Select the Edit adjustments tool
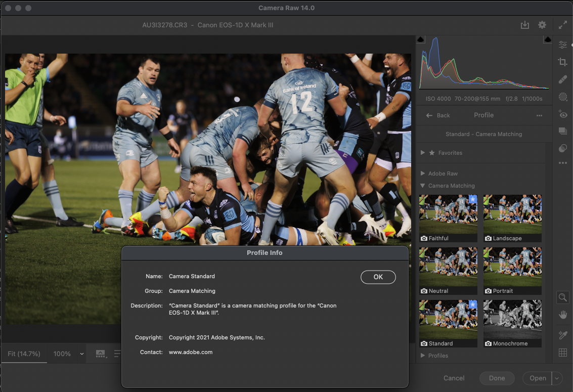Screen dimensions: 573x392 coord(563,45)
